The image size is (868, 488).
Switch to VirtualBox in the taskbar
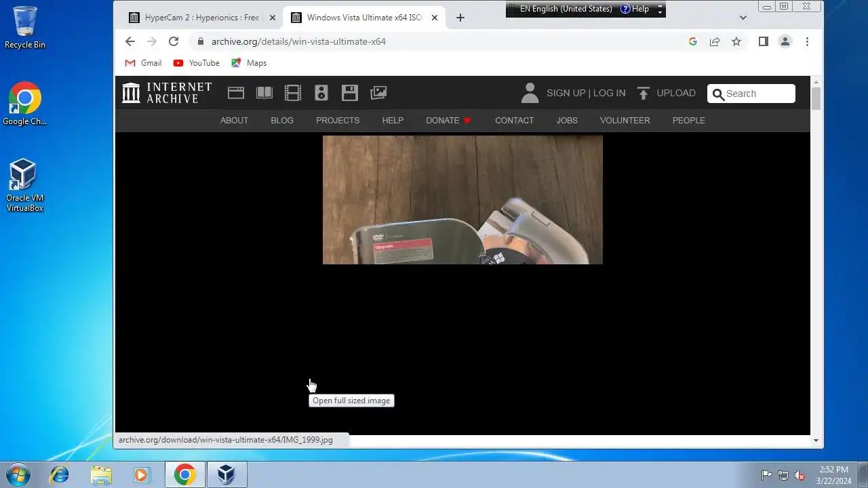[x=226, y=474]
